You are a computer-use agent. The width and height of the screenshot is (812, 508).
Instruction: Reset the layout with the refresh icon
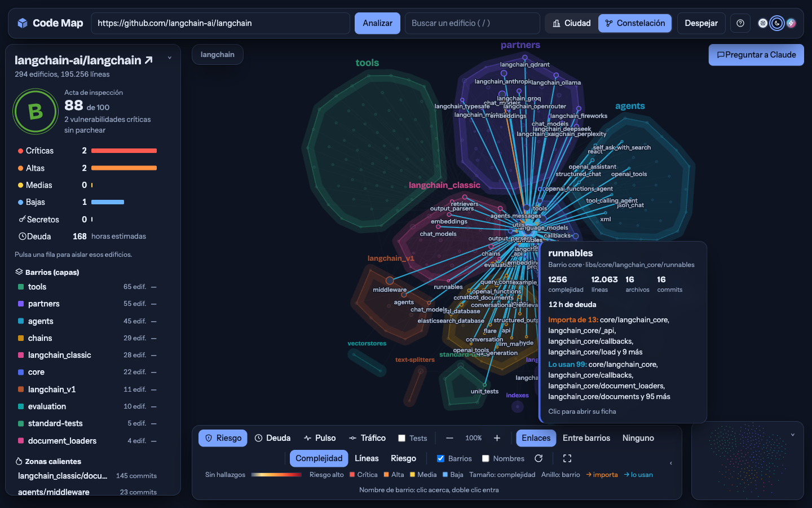[539, 458]
